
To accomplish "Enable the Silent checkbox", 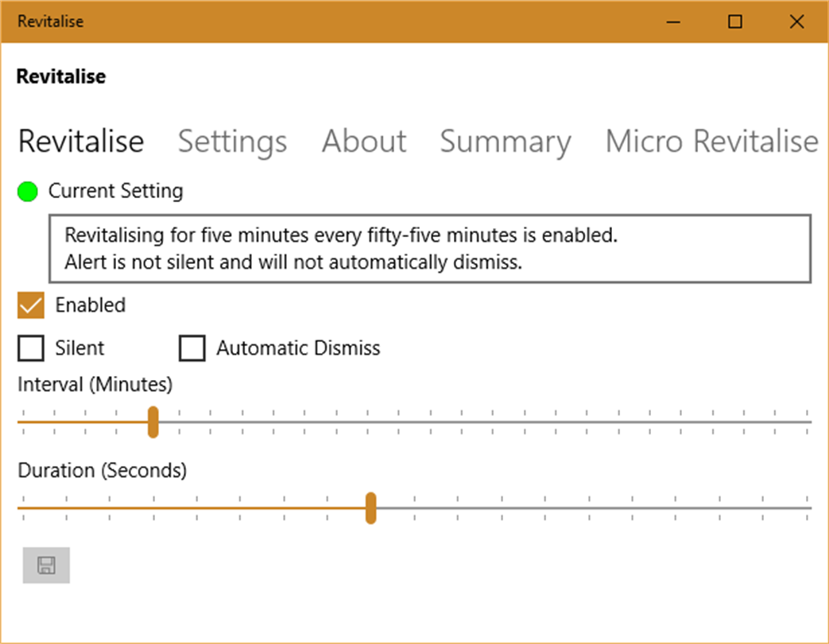I will (30, 348).
